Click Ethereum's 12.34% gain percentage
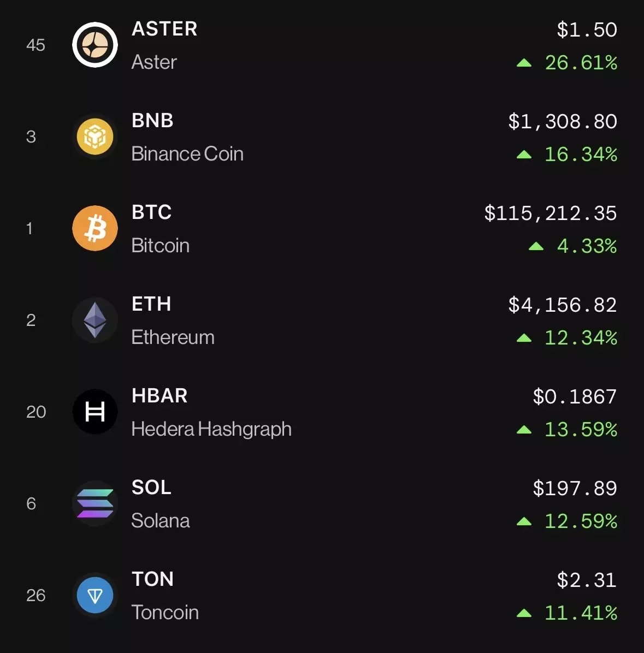Image resolution: width=644 pixels, height=653 pixels. pos(581,338)
